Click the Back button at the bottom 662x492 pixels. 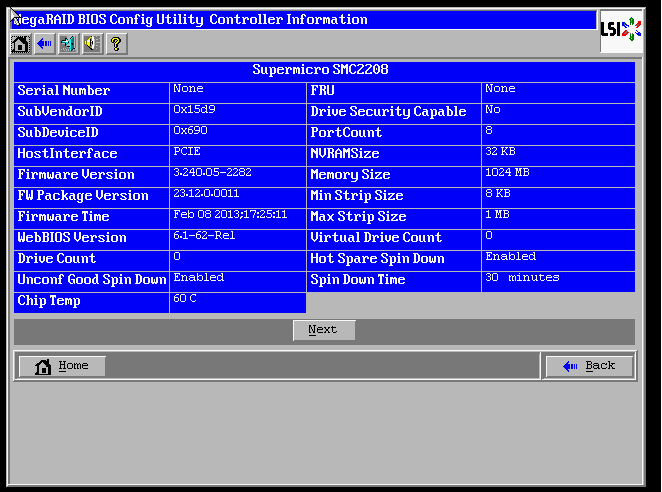point(589,366)
